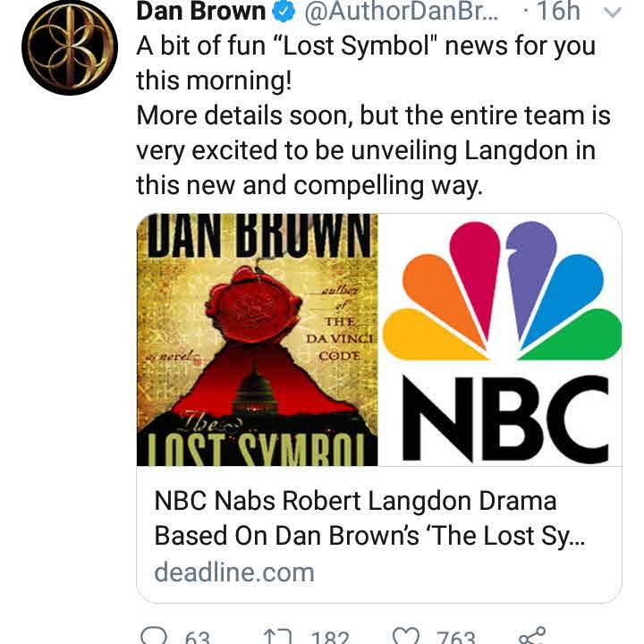Like the tweet with the heart icon
The width and height of the screenshot is (644, 644).
click(x=407, y=633)
